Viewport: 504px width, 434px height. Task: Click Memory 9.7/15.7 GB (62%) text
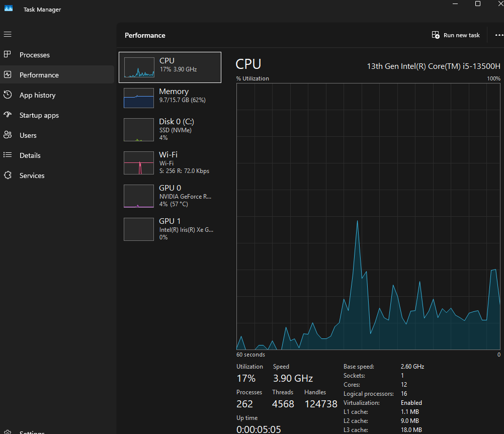[x=183, y=100]
